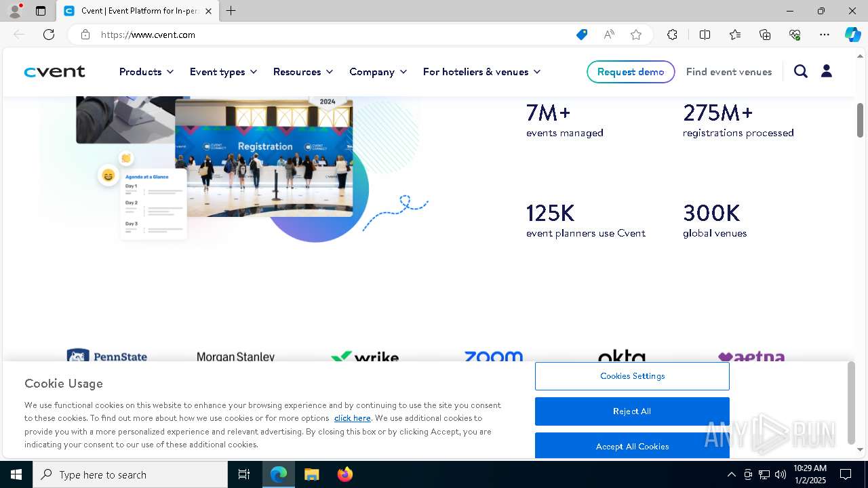Click the cookie banner scrollbar
The width and height of the screenshot is (868, 488).
pos(851,401)
